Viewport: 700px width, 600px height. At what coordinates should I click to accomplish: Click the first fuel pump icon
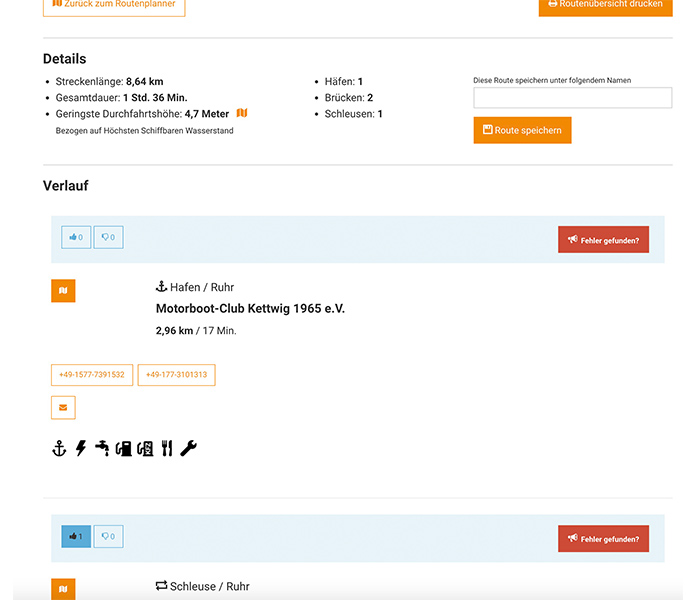(x=123, y=449)
